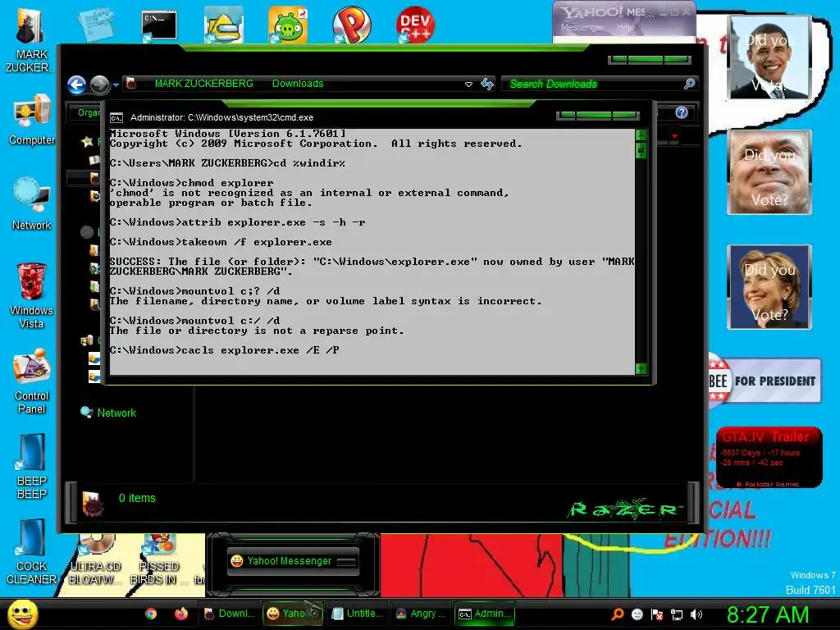Click the volume speaker tray icon
The height and width of the screenshot is (630, 840).
pyautogui.click(x=696, y=614)
